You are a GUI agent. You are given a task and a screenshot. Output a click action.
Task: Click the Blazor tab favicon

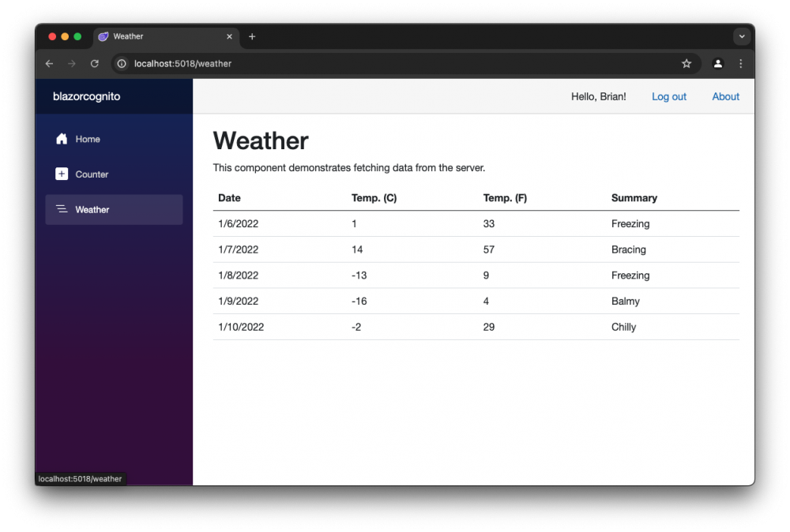[102, 36]
